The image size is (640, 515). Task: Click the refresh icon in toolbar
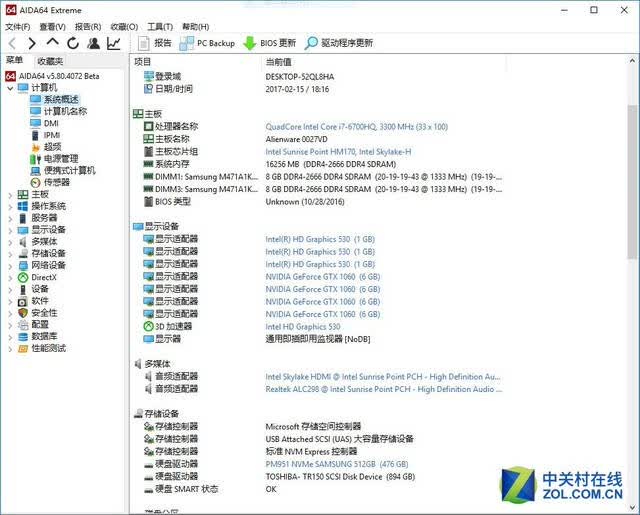pos(73,43)
